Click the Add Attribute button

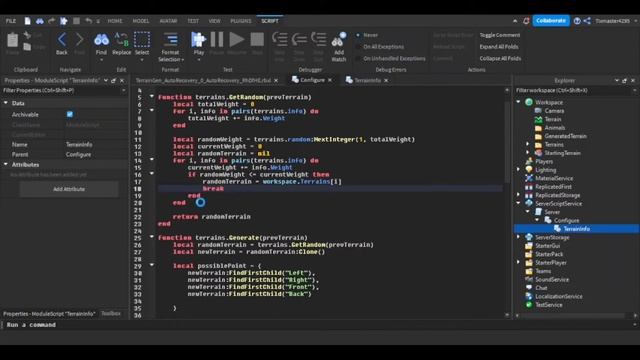(x=69, y=189)
